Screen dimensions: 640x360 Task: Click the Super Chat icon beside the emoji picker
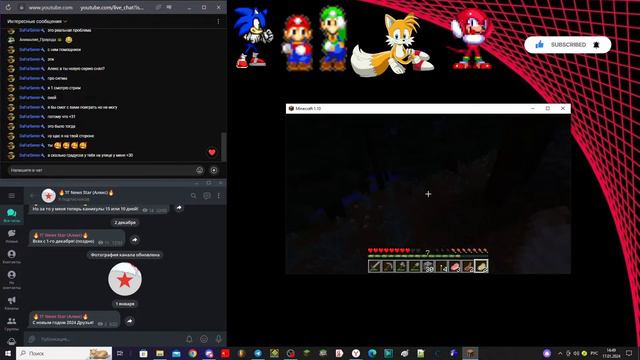[214, 170]
